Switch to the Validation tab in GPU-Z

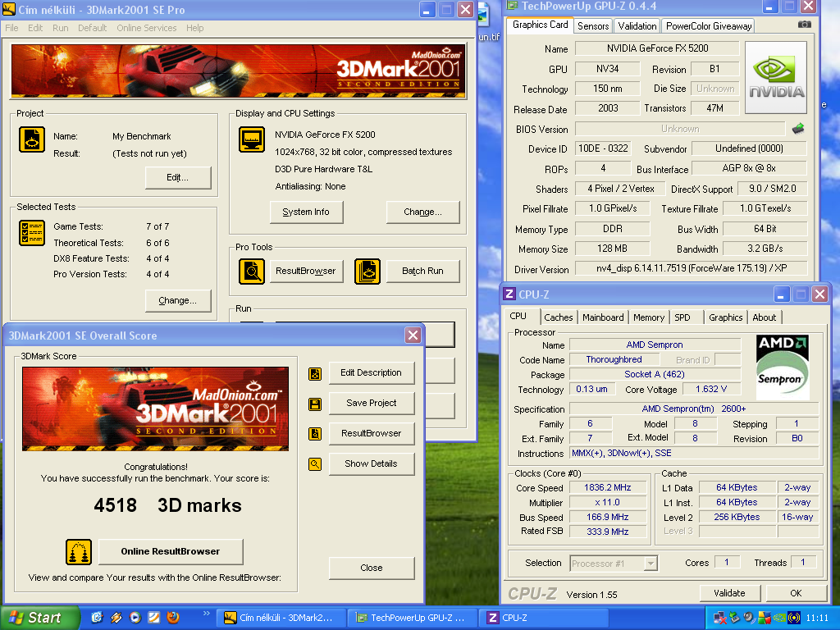point(637,26)
